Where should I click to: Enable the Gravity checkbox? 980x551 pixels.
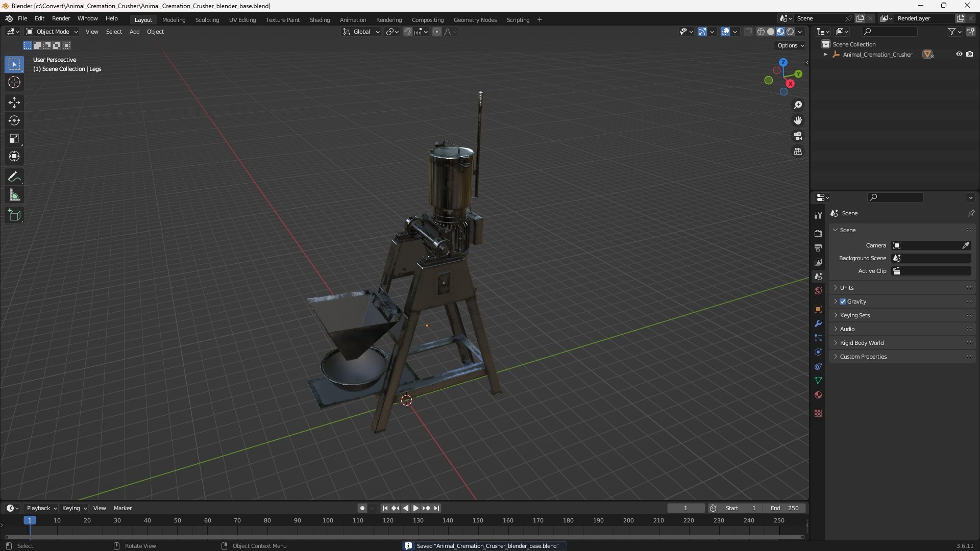click(843, 302)
